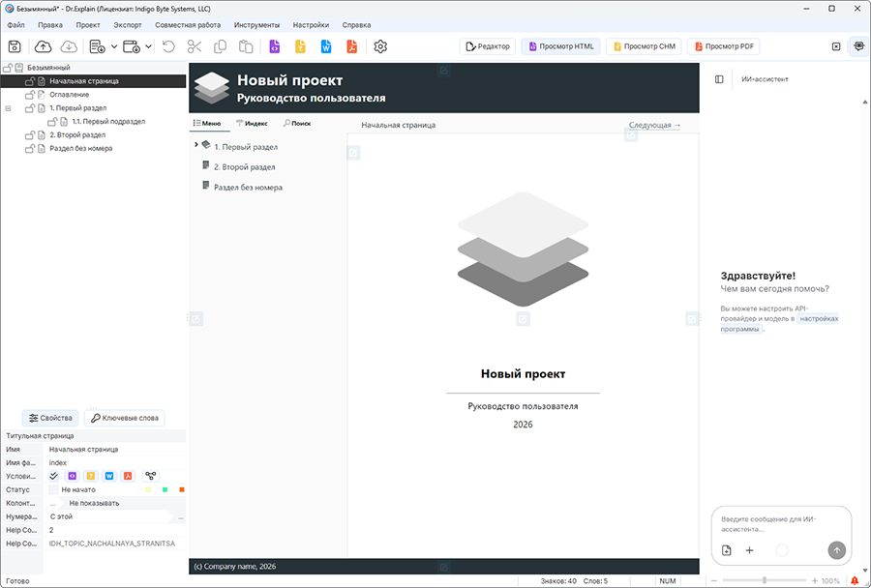Screen dimensions: 871x588
Task: Open the dropdown arrow beside the add-topic icon
Action: (x=114, y=46)
